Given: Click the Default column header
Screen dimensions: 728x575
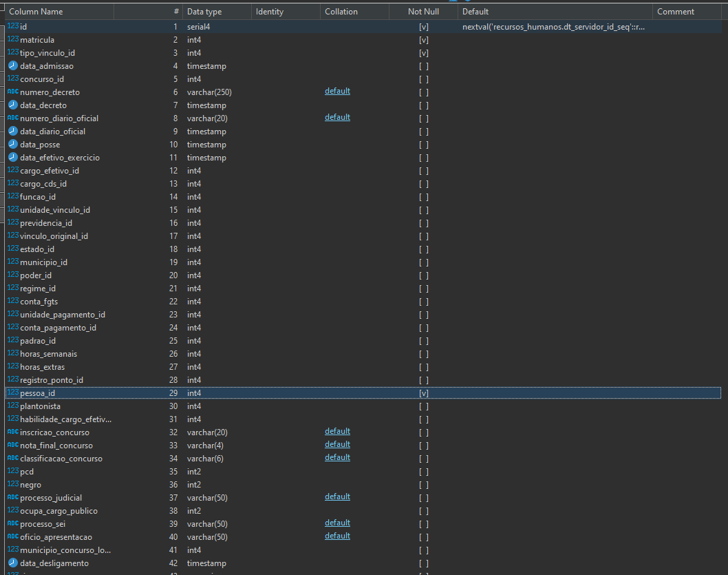Looking at the screenshot, I should (555, 12).
